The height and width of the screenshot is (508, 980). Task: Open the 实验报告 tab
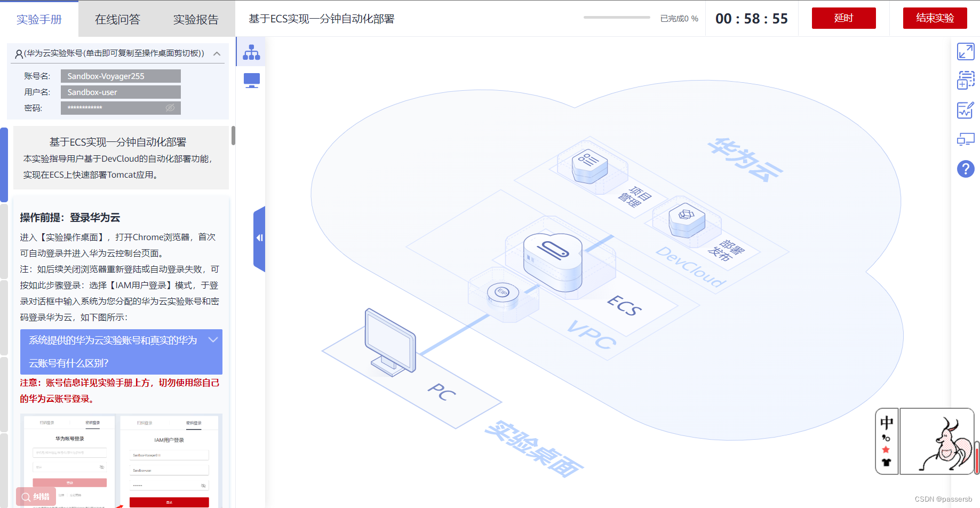point(196,19)
